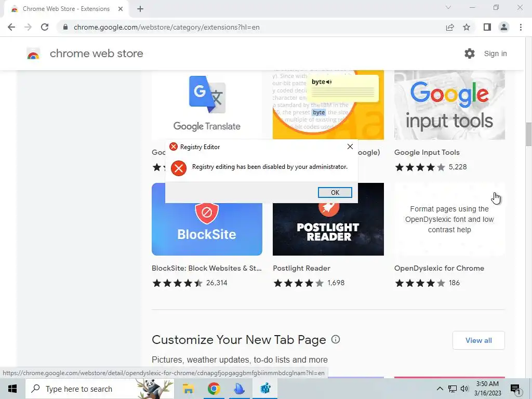This screenshot has height=399, width=532.
Task: Click OK in Registry Editor dialog
Action: click(335, 192)
